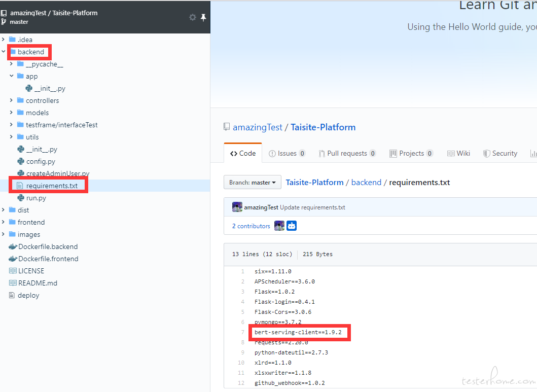This screenshot has width=537, height=392.
Task: Click amazingTest avatar in commit bar
Action: pos(237,207)
